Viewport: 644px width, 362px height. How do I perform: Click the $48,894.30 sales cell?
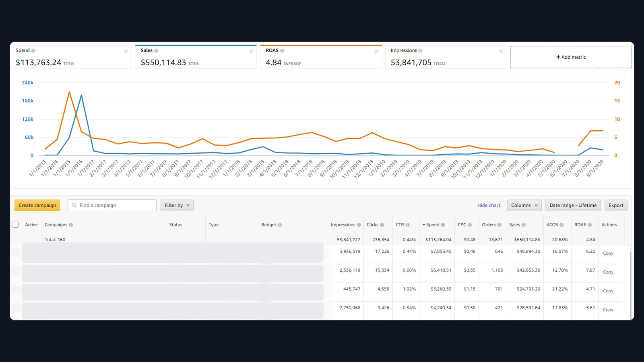tap(528, 251)
